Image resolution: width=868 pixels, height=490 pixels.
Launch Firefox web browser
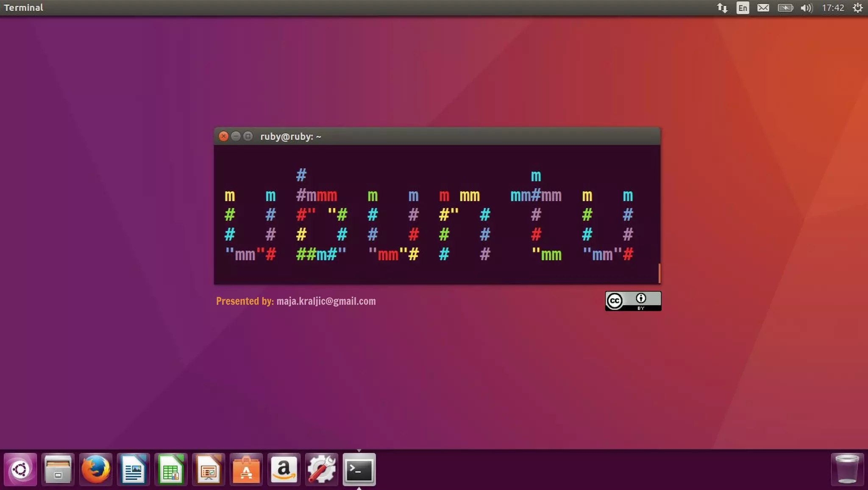[x=95, y=469]
